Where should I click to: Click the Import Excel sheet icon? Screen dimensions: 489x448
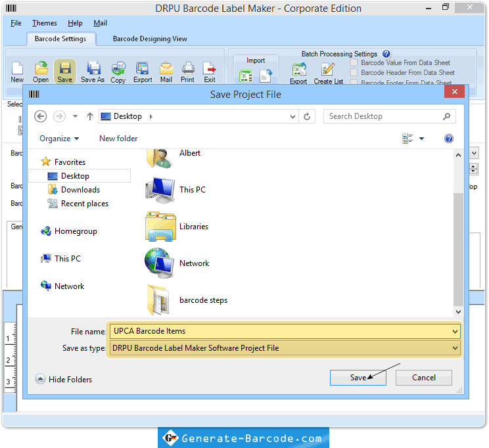click(x=245, y=76)
